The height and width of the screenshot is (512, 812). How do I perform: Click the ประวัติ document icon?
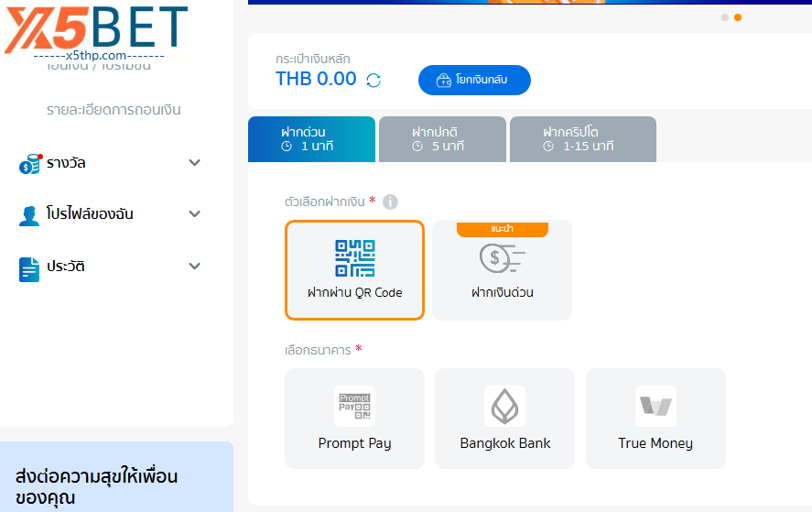(29, 267)
